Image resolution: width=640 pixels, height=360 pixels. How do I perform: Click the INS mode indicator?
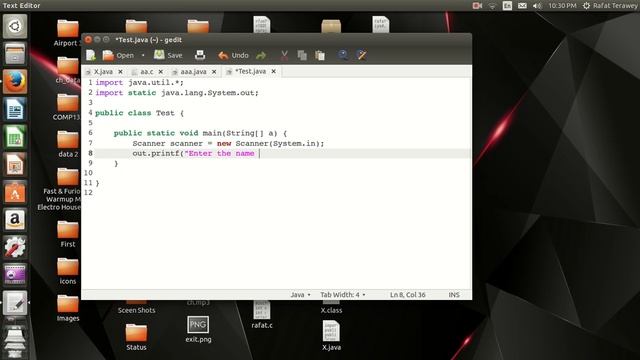click(454, 295)
